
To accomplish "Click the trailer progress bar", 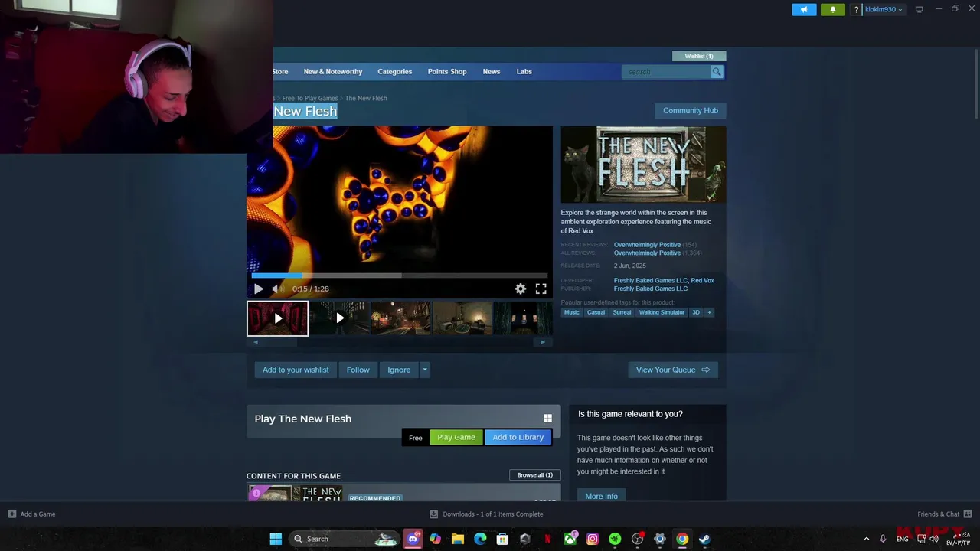I will (399, 275).
